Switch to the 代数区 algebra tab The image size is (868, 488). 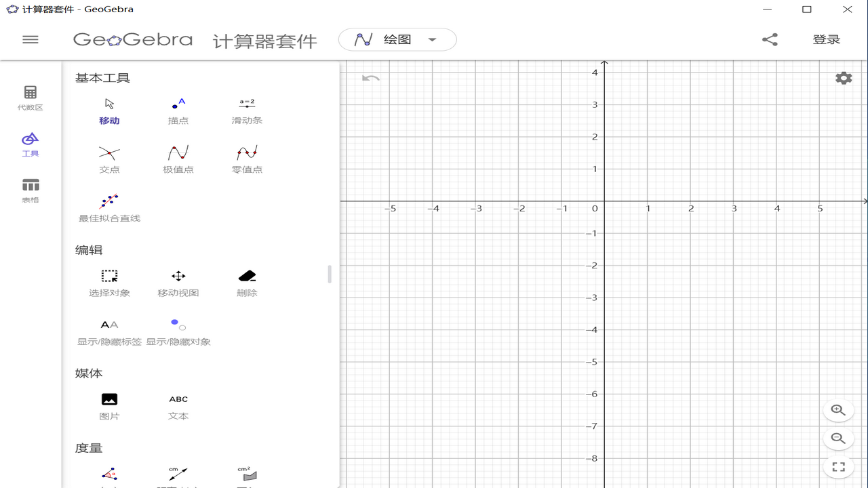pyautogui.click(x=30, y=97)
